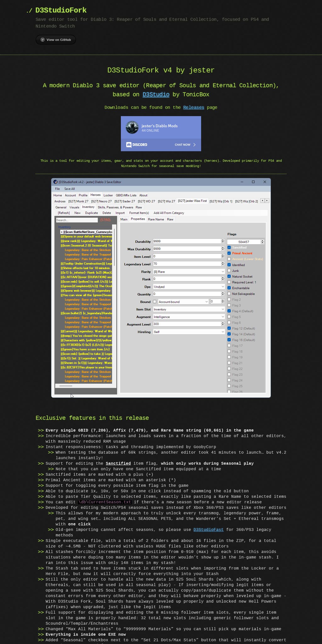Open the File menu
The image size is (322, 644).
coord(57,189)
